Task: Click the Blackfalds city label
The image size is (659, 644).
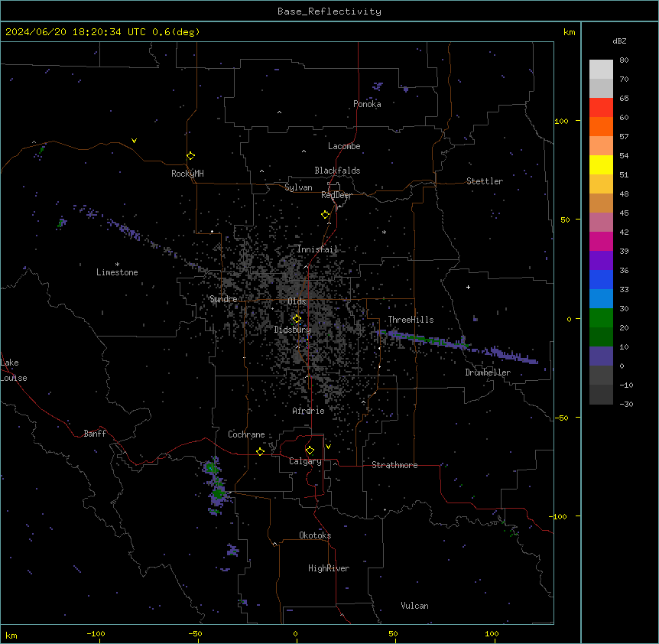Action: click(x=337, y=171)
